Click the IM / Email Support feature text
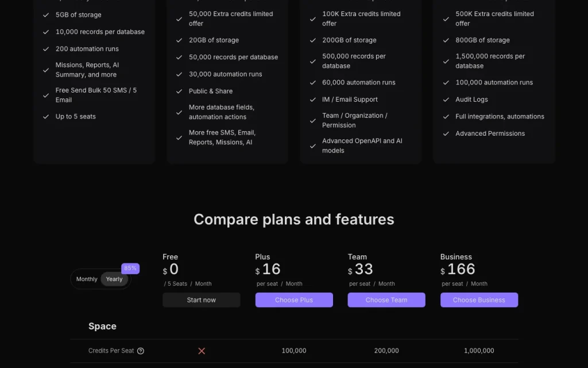588x368 pixels. [350, 99]
